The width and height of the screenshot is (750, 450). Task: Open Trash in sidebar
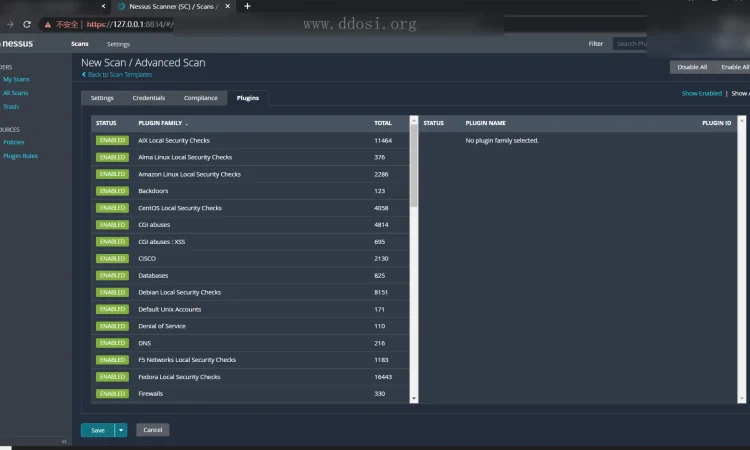click(11, 107)
